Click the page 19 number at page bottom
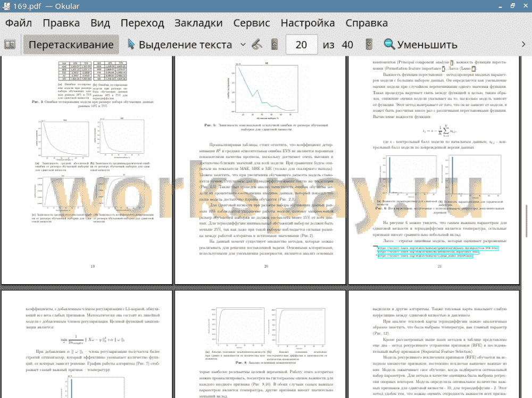 tap(93, 267)
